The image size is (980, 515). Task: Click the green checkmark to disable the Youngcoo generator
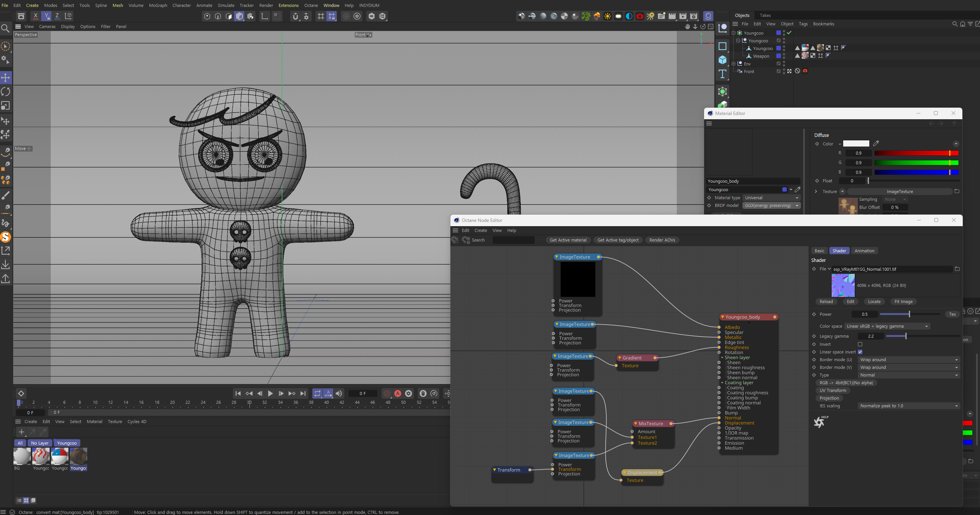788,33
